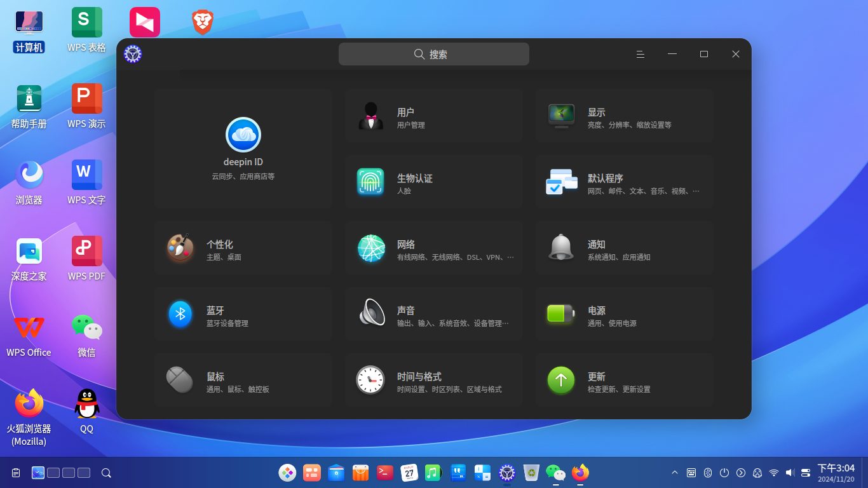Click the Control Center gear logo in titlebar
The image size is (868, 488).
click(133, 54)
